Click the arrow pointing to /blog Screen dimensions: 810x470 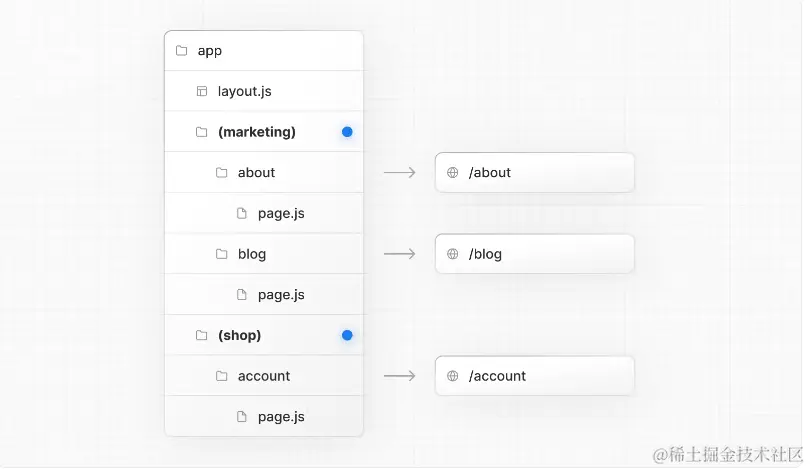coord(400,254)
